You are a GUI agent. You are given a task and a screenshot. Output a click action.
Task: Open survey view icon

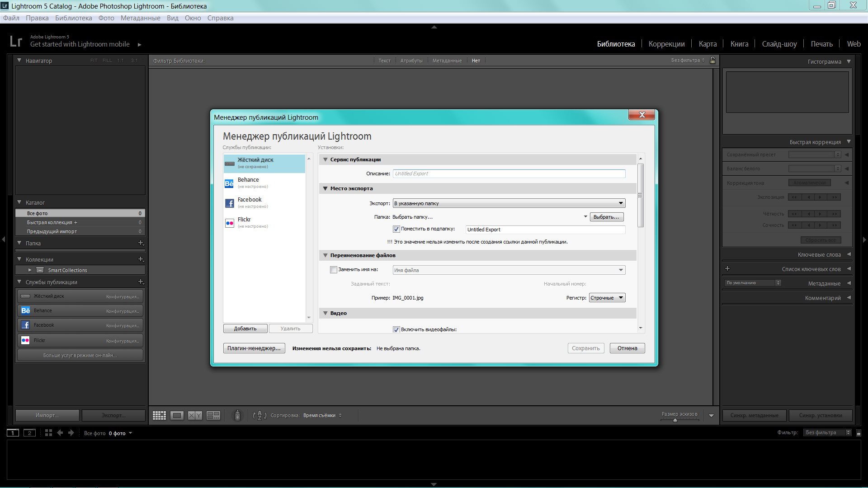pos(213,415)
